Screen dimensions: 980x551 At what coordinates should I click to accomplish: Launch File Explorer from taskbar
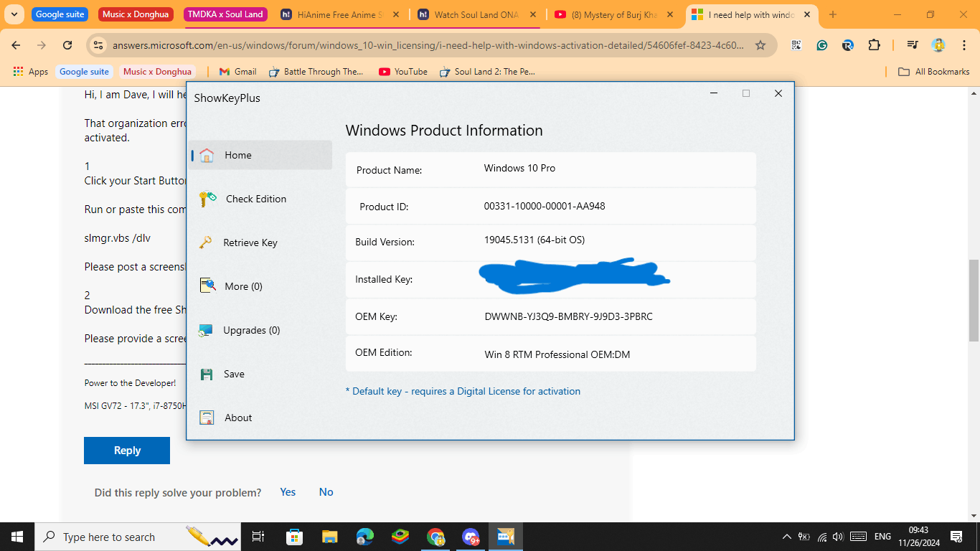[329, 537]
